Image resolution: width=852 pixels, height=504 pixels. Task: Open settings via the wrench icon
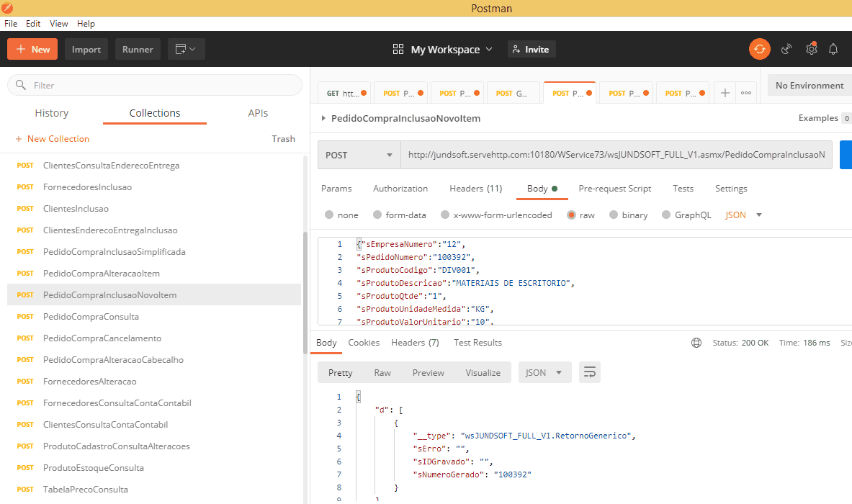(811, 49)
